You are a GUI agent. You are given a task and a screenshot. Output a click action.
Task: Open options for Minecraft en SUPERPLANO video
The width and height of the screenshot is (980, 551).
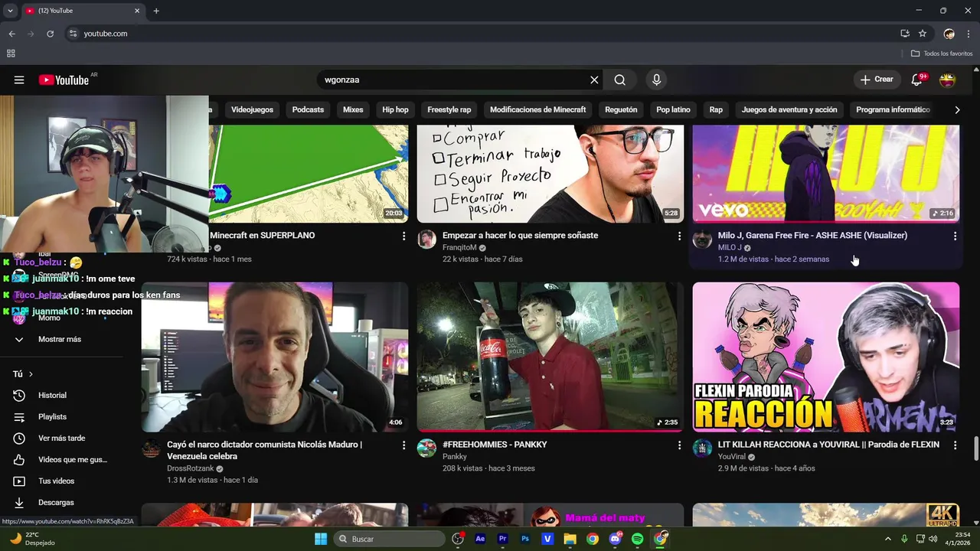pos(403,236)
